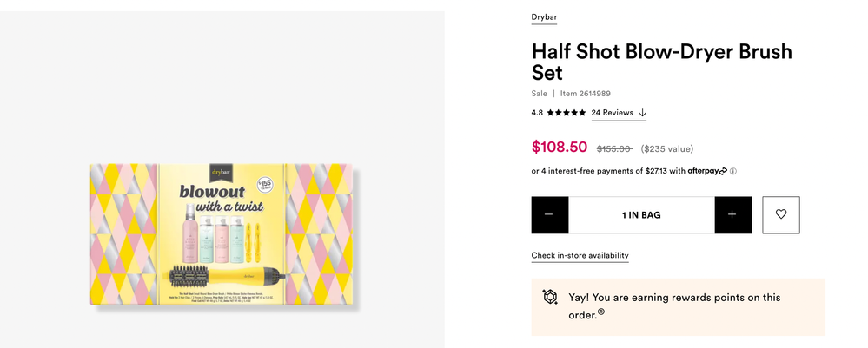Screen dimensions: 868x348
Task: Decrease quantity with the minus button
Action: (x=550, y=215)
